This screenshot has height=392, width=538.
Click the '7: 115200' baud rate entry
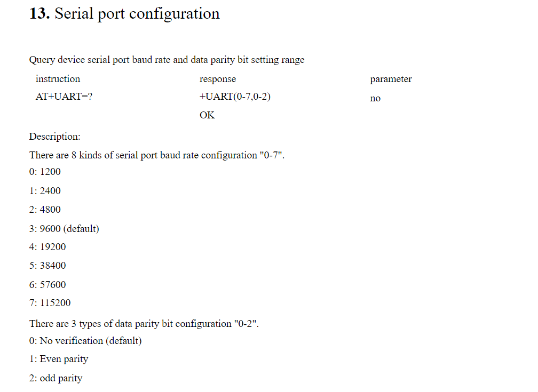tap(50, 303)
